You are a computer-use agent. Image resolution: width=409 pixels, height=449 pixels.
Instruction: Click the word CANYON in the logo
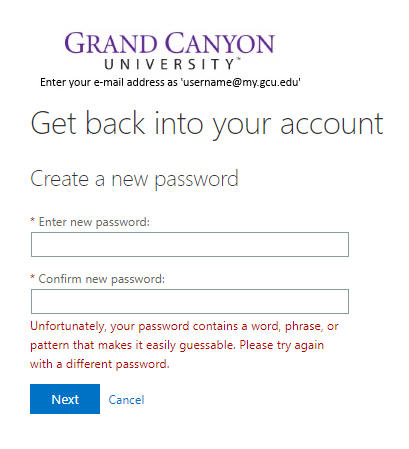point(220,43)
